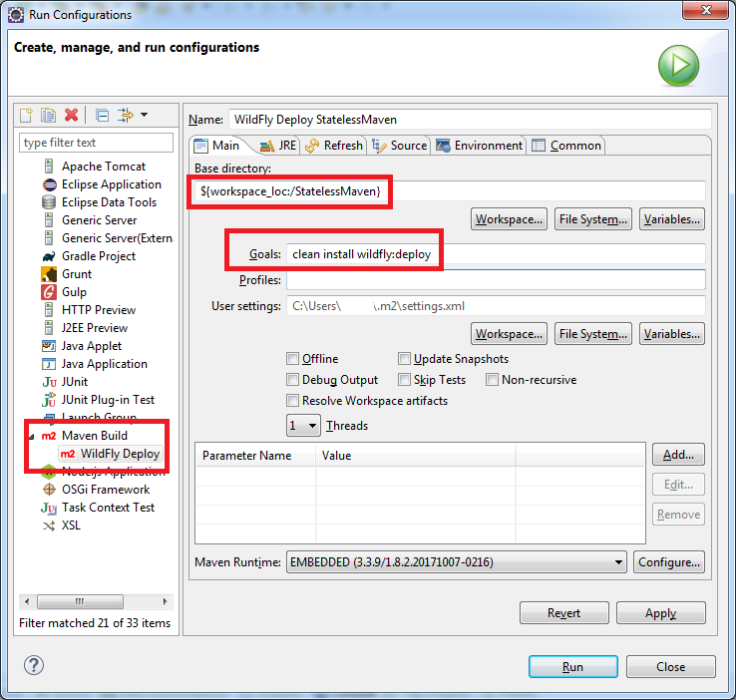Switch to the JRE tab
736x700 pixels.
click(278, 146)
